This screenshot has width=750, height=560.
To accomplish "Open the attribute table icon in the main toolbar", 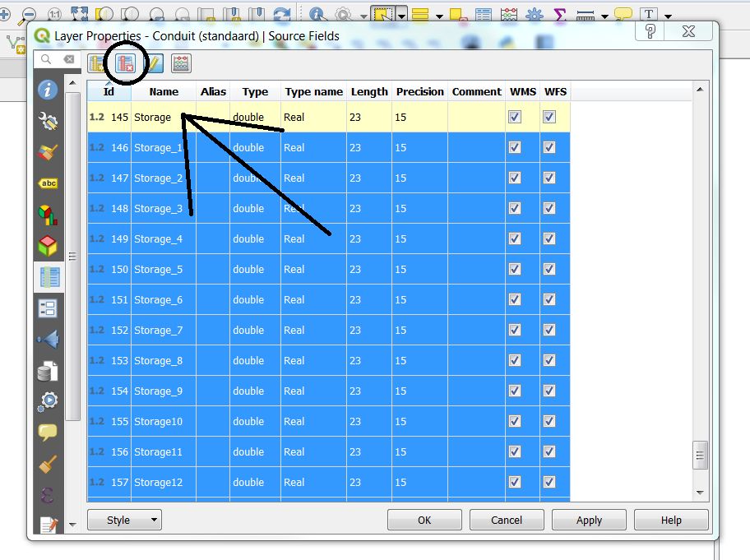I will pos(484,14).
